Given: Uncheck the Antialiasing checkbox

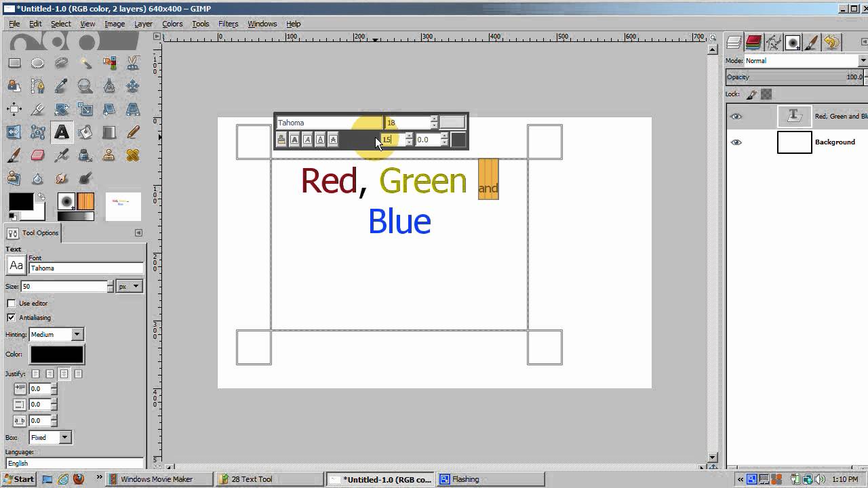Looking at the screenshot, I should point(11,317).
